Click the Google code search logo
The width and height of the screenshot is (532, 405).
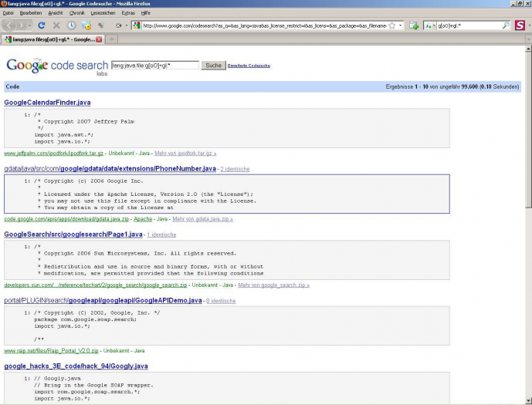pyautogui.click(x=57, y=66)
